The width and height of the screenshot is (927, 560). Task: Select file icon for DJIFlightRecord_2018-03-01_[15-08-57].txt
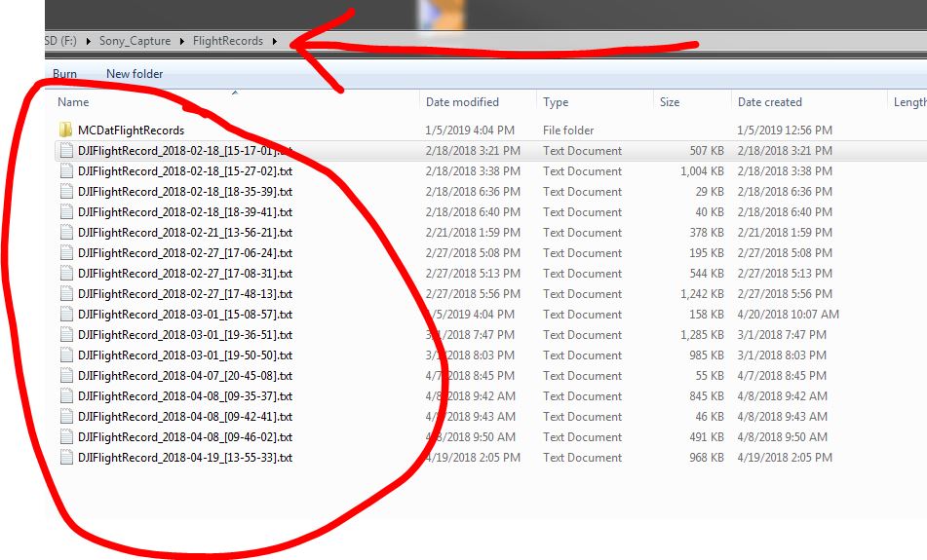click(66, 314)
